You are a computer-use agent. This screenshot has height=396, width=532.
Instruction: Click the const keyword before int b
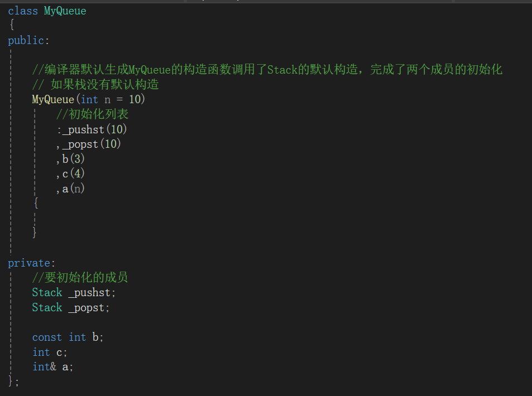(47, 337)
